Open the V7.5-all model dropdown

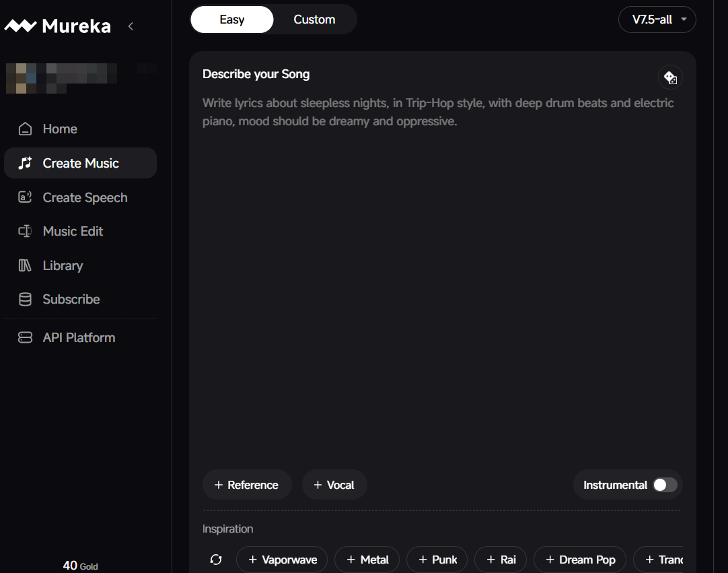pos(657,20)
